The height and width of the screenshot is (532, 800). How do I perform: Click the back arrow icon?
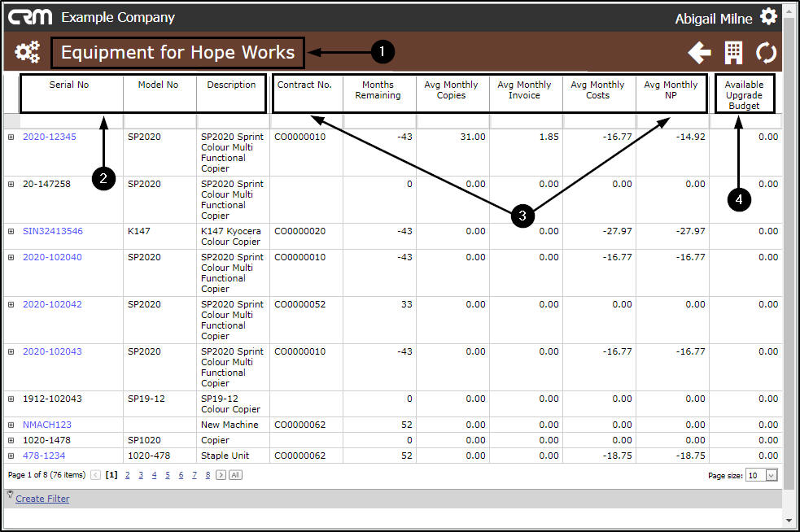click(x=699, y=53)
